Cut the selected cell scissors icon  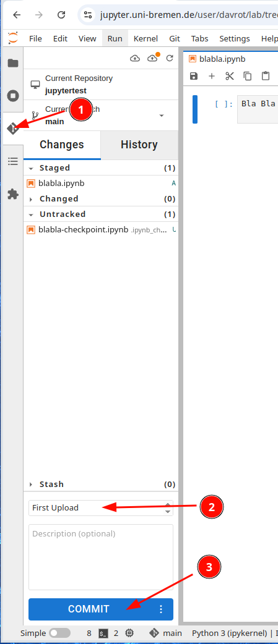point(230,76)
